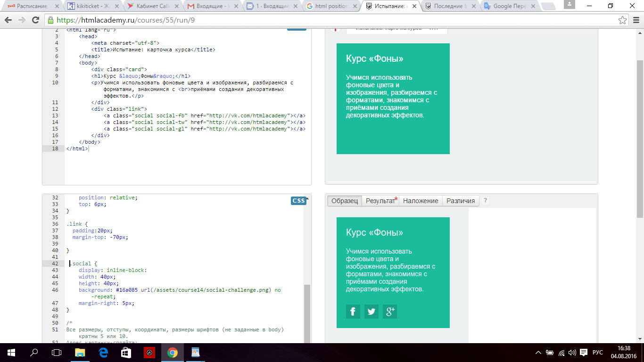Viewport: 644px width, 362px height.
Task: Click the CSS editor badge label
Action: pyautogui.click(x=298, y=201)
